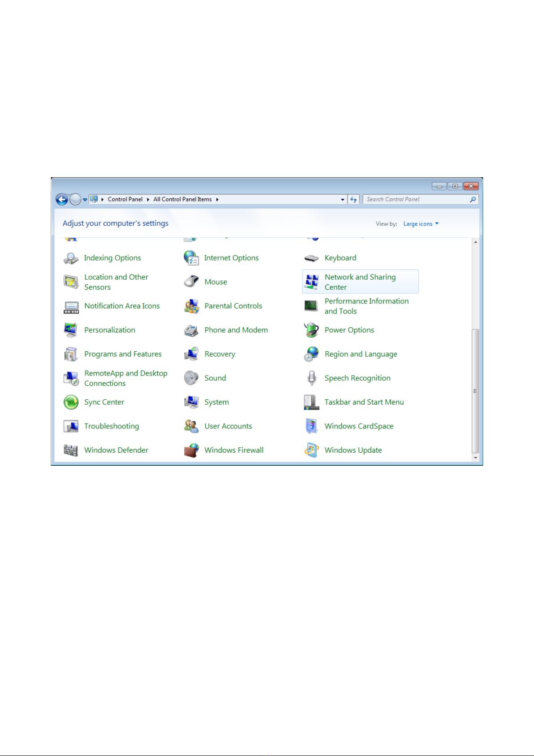Click the Sound text link

pos(215,378)
